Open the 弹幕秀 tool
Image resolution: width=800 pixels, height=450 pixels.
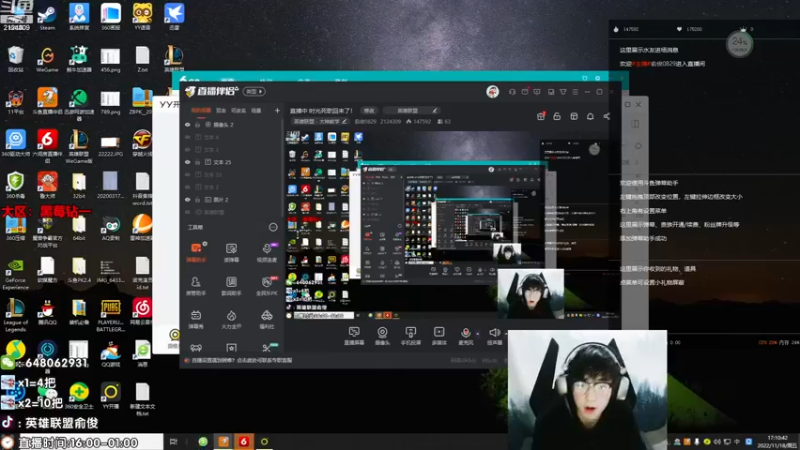(x=195, y=319)
